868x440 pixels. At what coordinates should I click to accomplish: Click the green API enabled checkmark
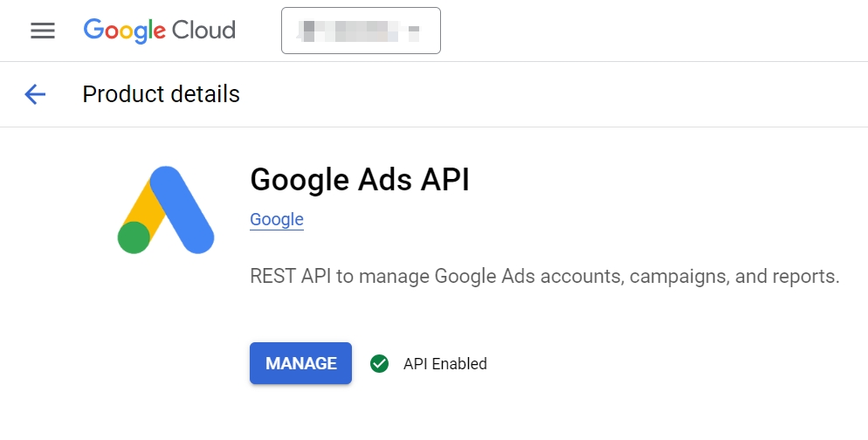coord(379,363)
